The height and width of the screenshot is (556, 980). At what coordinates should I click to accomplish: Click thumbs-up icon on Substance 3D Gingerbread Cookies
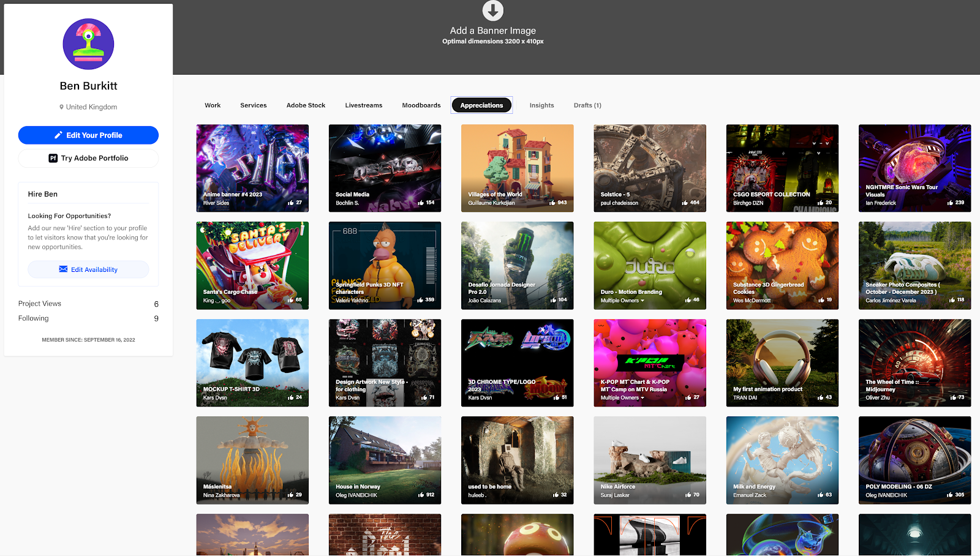tap(821, 300)
